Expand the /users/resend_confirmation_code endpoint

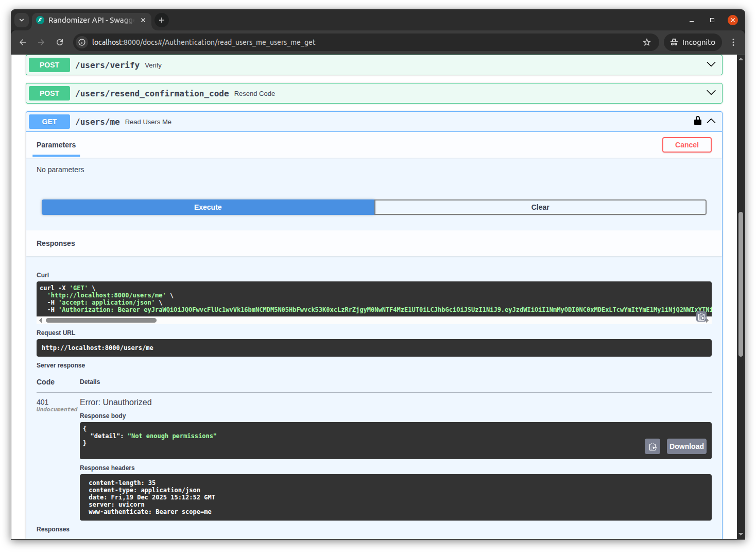pyautogui.click(x=711, y=93)
